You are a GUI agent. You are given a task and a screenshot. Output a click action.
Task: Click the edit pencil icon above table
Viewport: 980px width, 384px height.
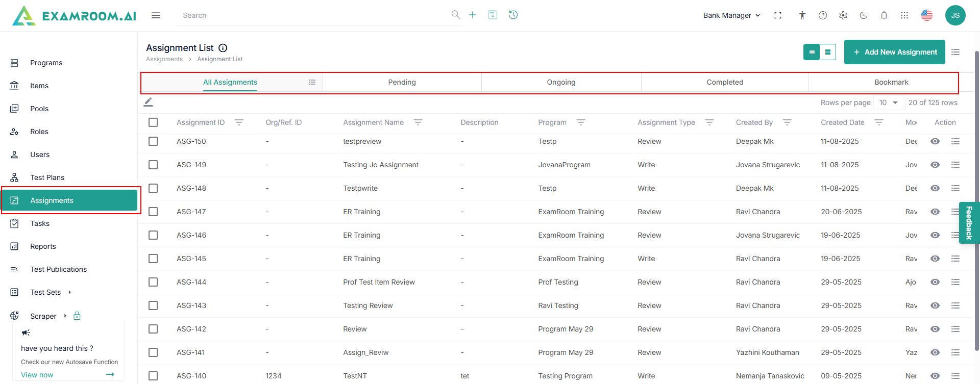(x=149, y=102)
